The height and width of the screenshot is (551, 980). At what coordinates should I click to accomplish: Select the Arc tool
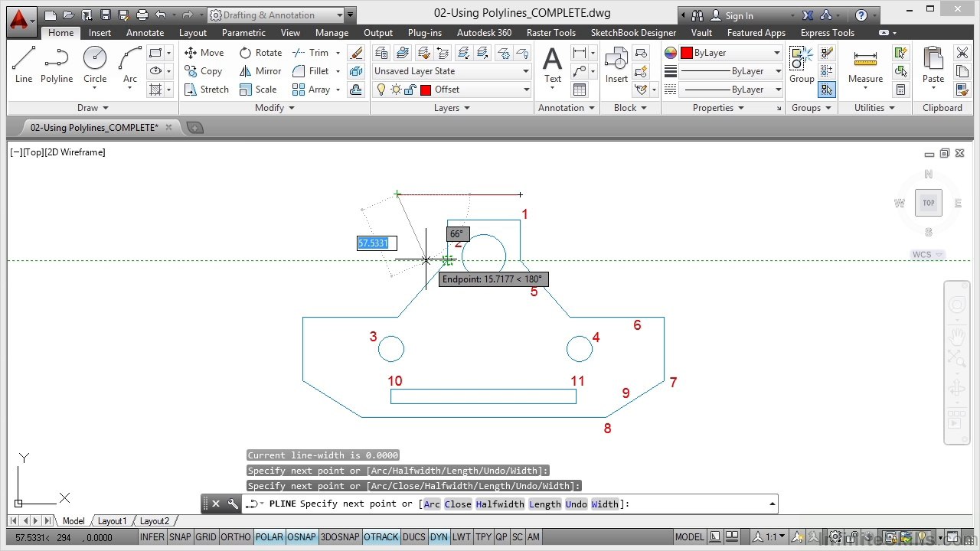click(130, 64)
